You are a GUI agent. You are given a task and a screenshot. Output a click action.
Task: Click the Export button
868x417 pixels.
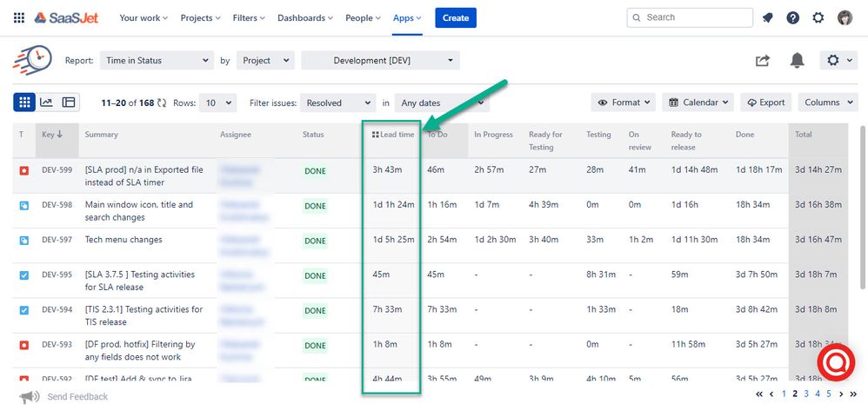pos(766,103)
